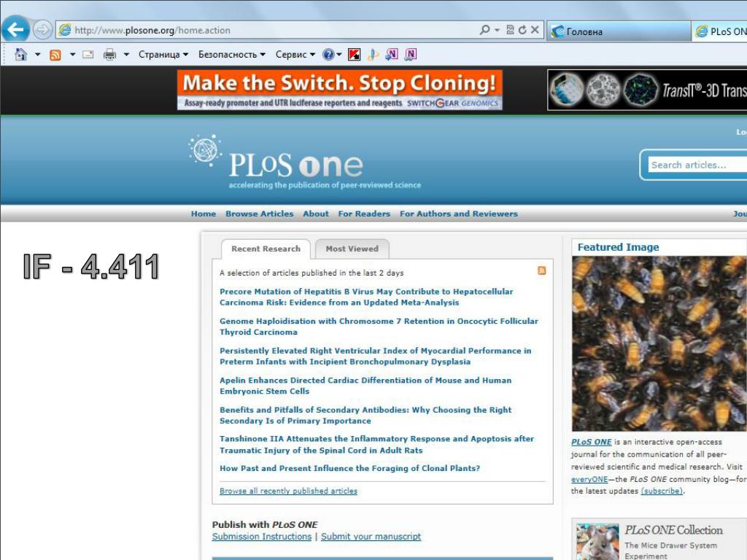Image resolution: width=747 pixels, height=560 pixels.
Task: Select the Recent Research tab
Action: (x=266, y=249)
